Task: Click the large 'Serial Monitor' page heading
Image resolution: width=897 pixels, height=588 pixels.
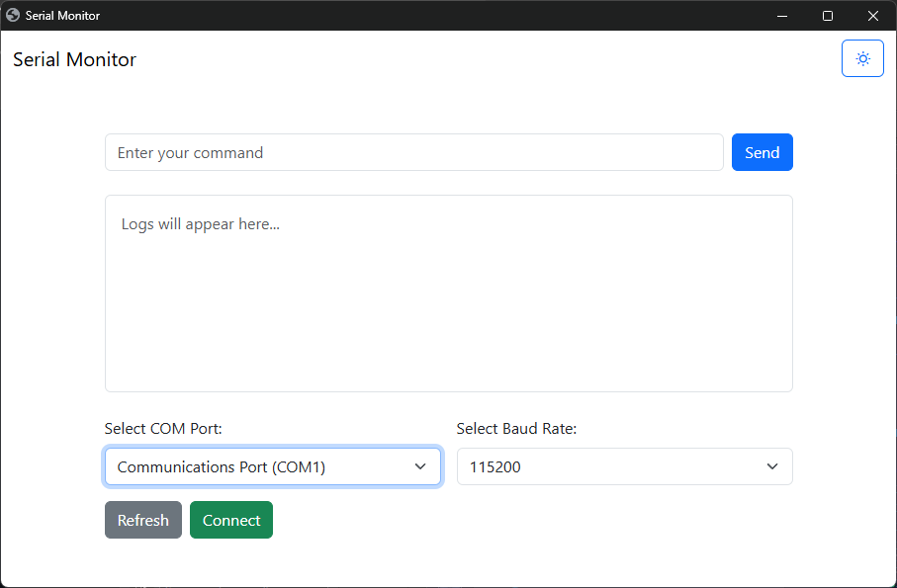Action: [x=74, y=59]
